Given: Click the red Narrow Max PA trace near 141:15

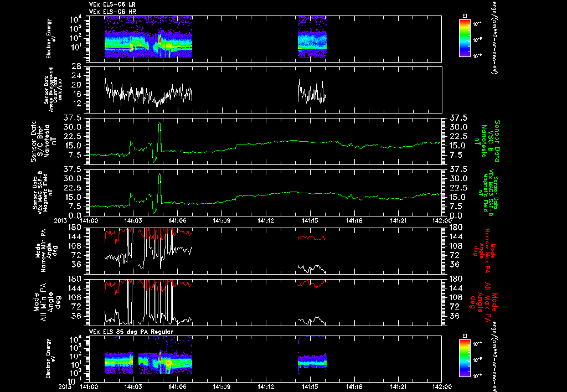Looking at the screenshot, I should 312,238.
